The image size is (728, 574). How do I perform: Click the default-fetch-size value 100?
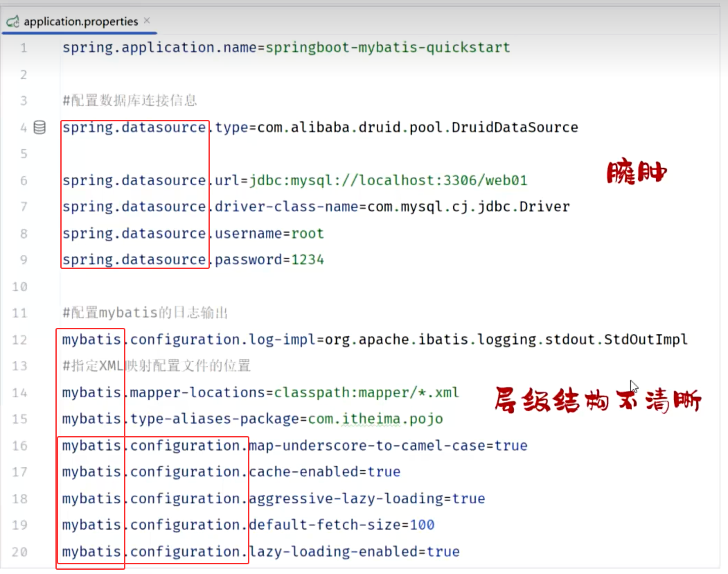[x=422, y=525]
